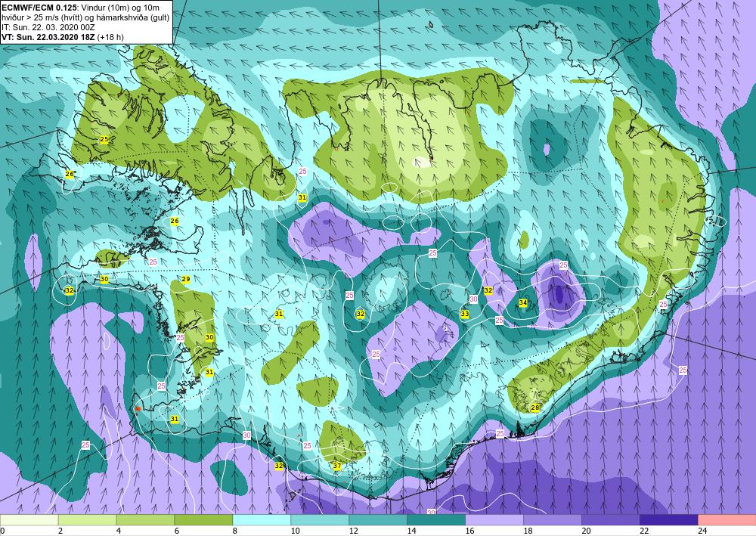Select the light green 2–4 m/s legend swatch
756x536 pixels.
tap(87, 520)
